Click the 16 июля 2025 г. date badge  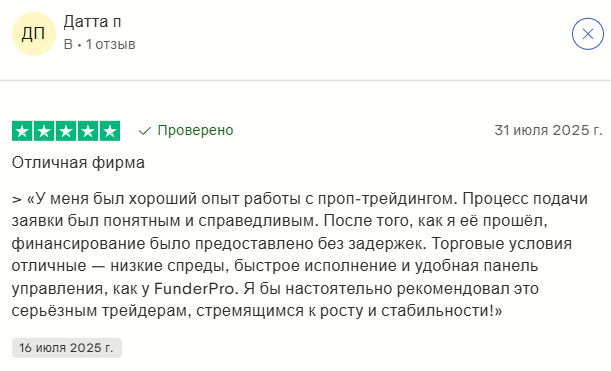67,348
